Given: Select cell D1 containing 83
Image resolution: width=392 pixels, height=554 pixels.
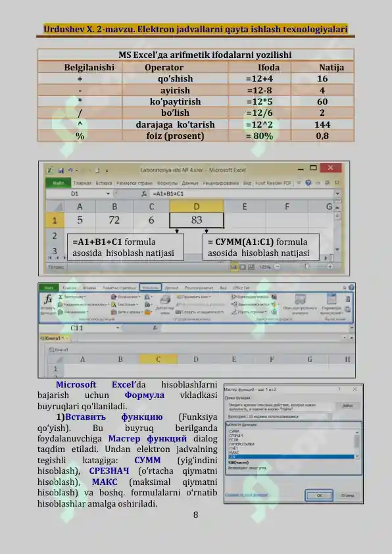Looking at the screenshot, I should [x=197, y=220].
